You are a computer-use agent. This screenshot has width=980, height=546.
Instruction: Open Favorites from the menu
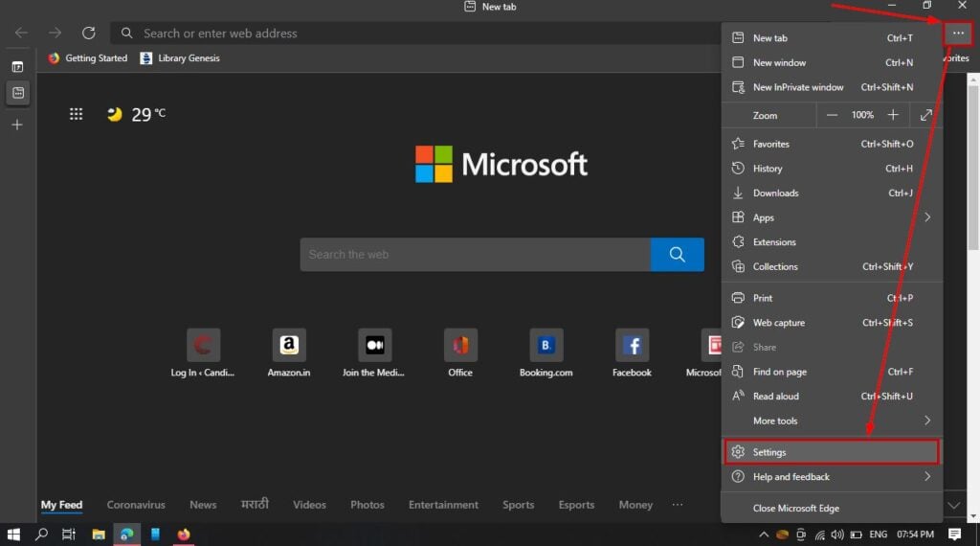(x=832, y=144)
